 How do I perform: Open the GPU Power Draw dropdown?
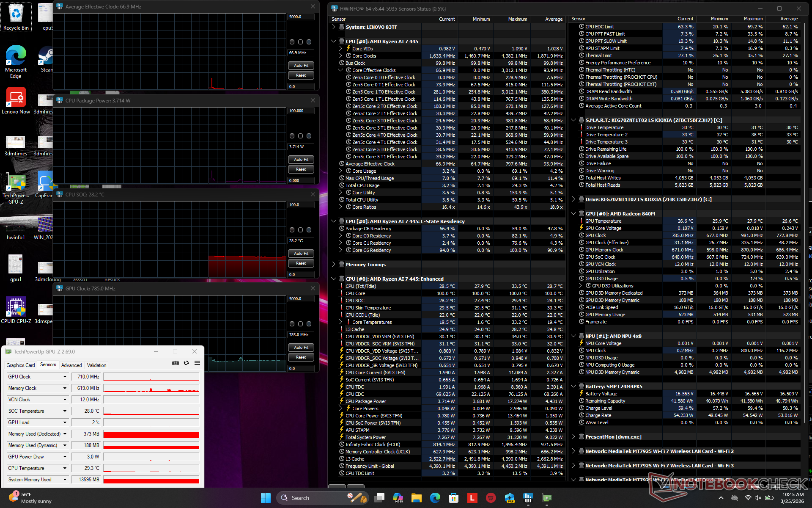(x=65, y=457)
